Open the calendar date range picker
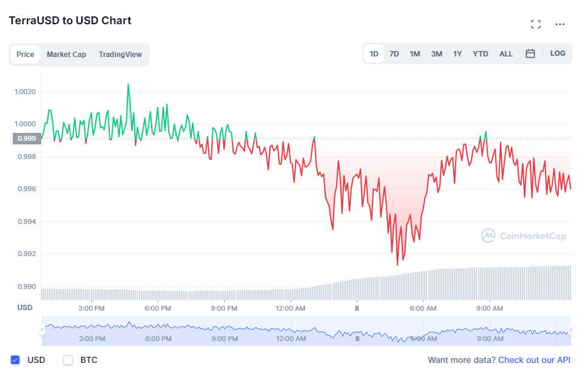This screenshot has width=588, height=372. 530,53
